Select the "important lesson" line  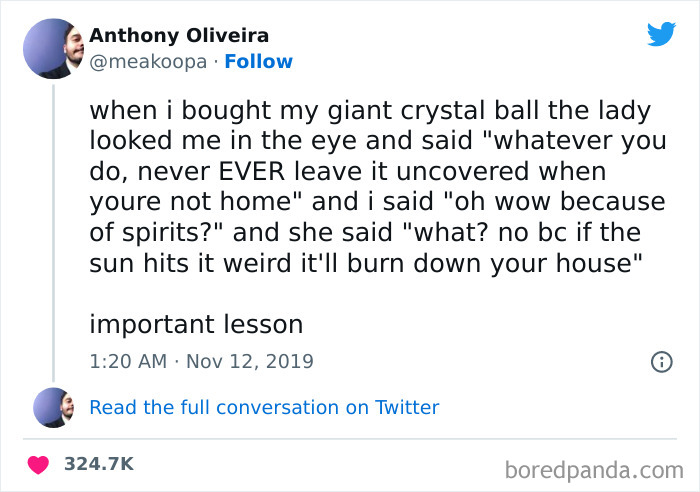(196, 324)
